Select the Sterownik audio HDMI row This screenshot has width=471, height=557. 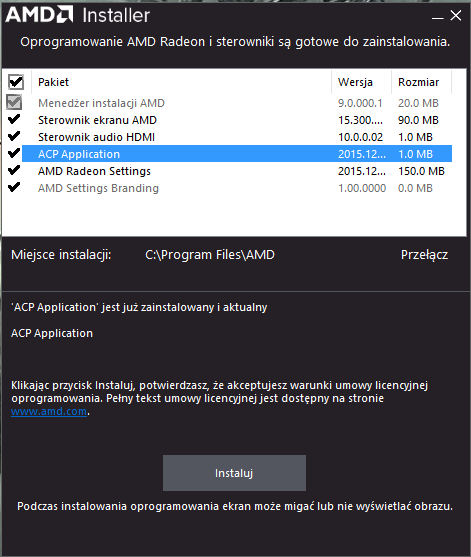pos(237,137)
